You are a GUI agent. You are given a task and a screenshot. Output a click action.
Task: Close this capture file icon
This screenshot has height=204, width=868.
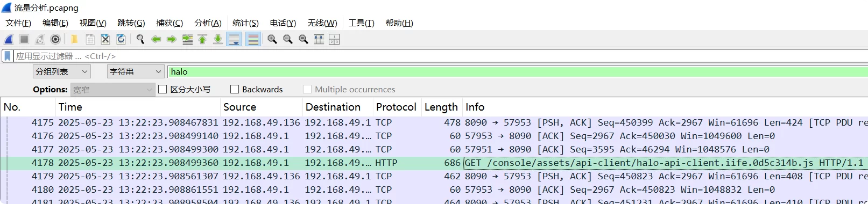pyautogui.click(x=105, y=39)
